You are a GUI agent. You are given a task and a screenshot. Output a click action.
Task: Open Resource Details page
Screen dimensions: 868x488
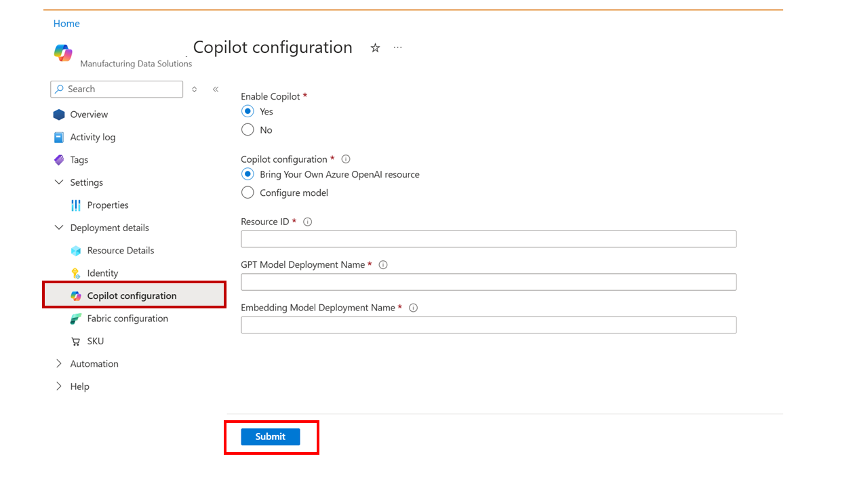121,251
